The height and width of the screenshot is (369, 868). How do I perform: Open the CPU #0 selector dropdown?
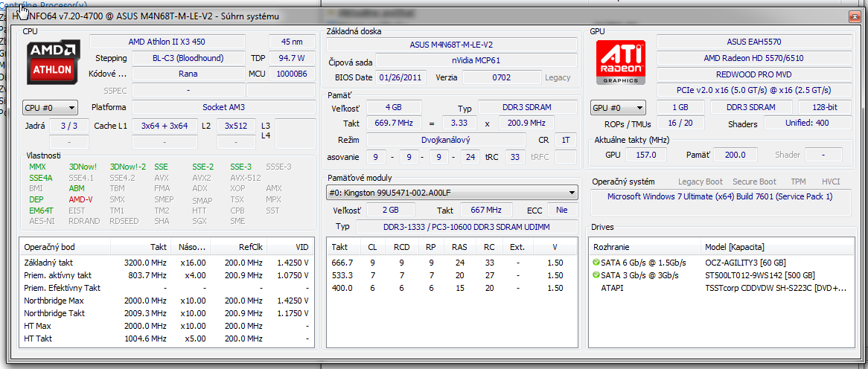51,108
